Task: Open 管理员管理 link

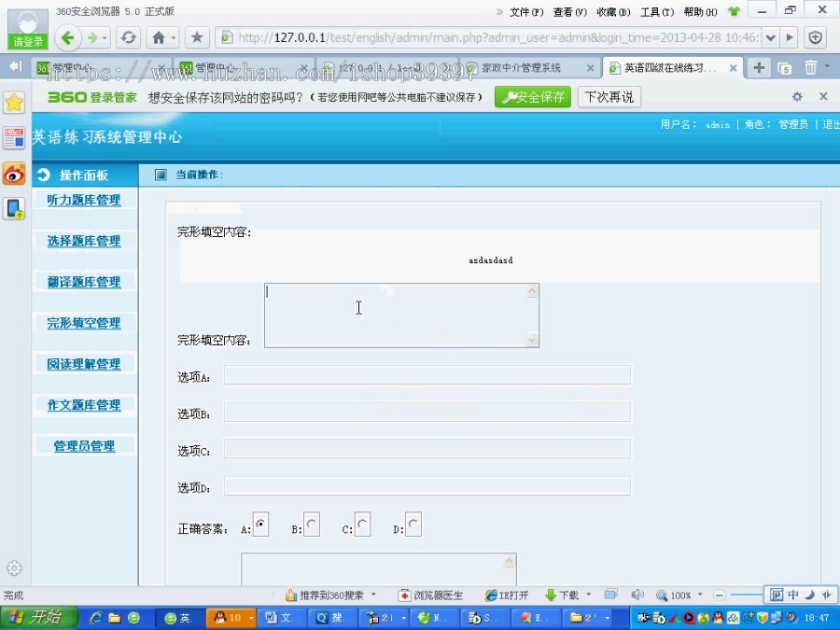Action: point(84,446)
